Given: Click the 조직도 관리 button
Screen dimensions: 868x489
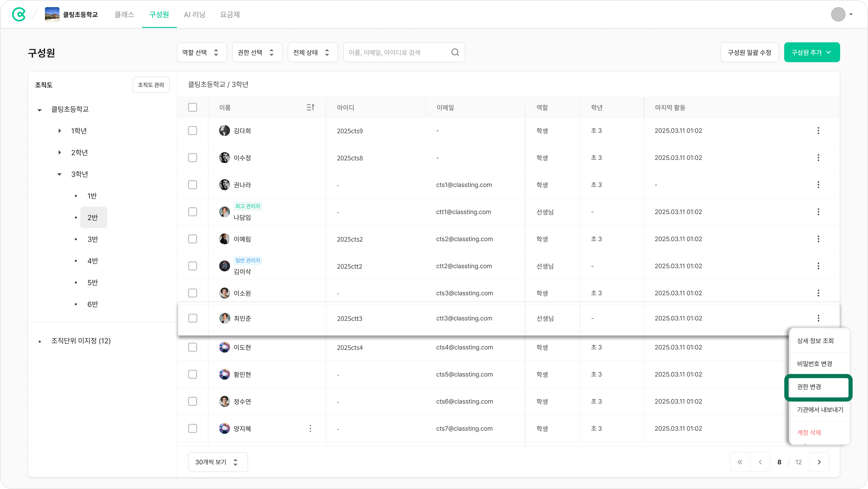Looking at the screenshot, I should click(x=151, y=85).
